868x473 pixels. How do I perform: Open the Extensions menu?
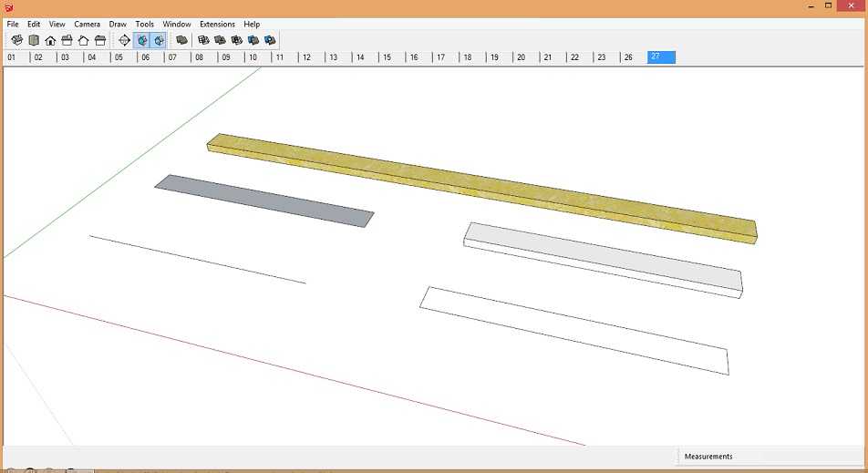(x=217, y=24)
